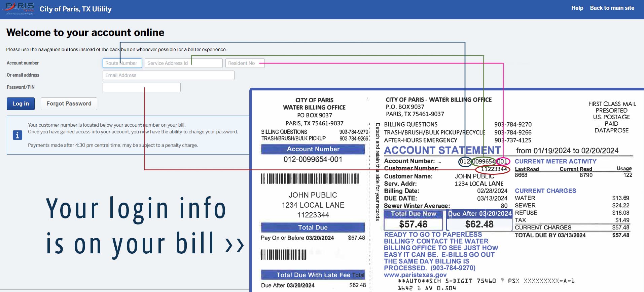Click the City of Paris, TX Utility title
The height and width of the screenshot is (292, 644).
coord(75,9)
